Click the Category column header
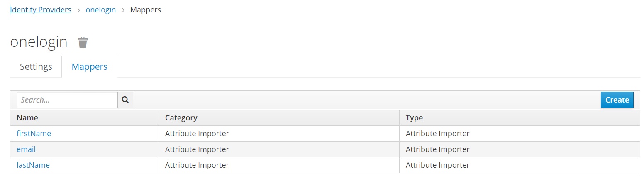This screenshot has height=181, width=644. [x=181, y=118]
